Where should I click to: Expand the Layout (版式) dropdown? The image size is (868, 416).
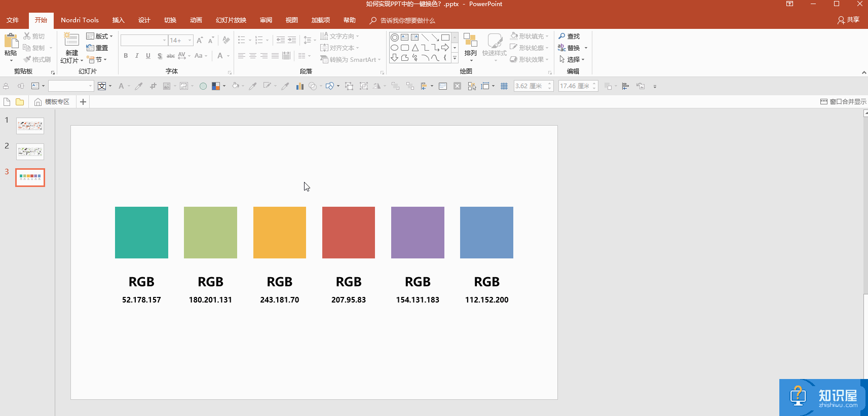click(100, 36)
